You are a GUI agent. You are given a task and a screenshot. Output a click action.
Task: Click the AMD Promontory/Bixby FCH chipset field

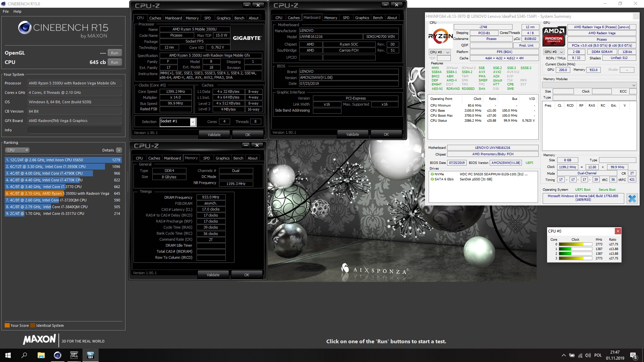tap(493, 154)
